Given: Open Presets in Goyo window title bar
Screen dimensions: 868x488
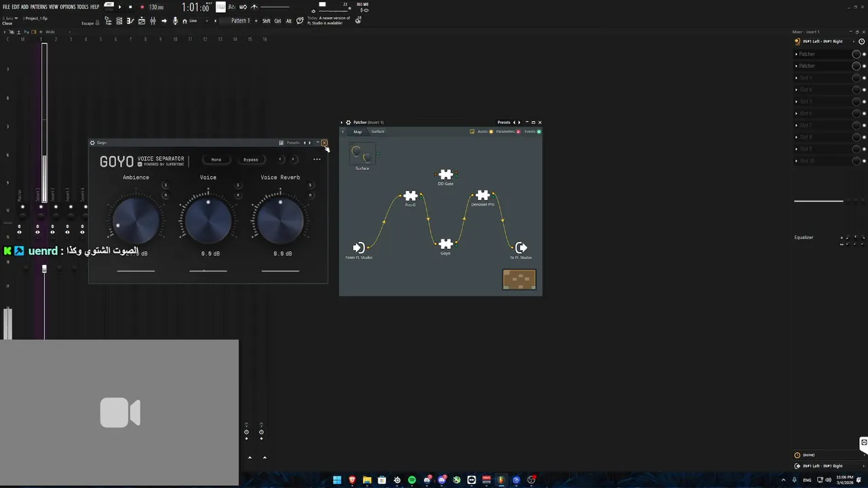Looking at the screenshot, I should (293, 143).
